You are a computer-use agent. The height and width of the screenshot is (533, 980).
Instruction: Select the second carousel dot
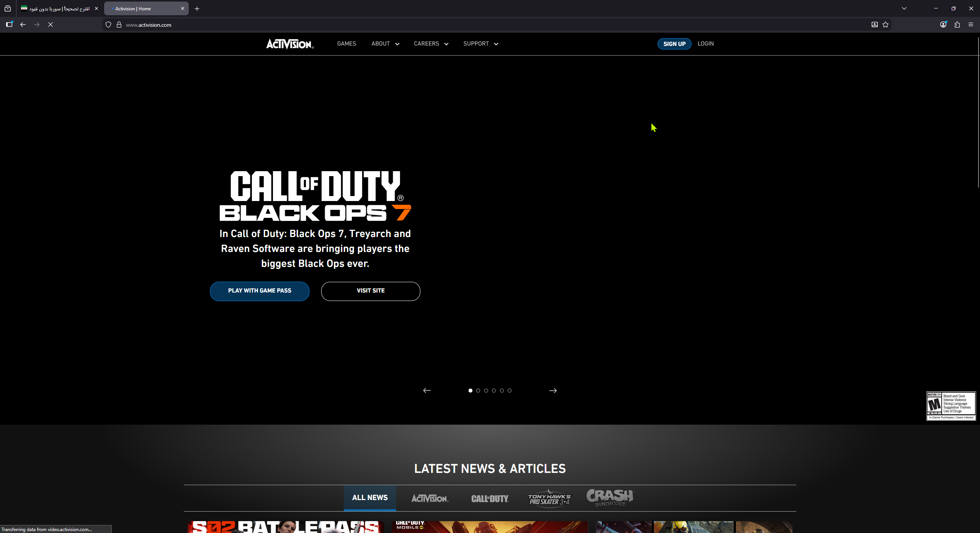(x=478, y=391)
